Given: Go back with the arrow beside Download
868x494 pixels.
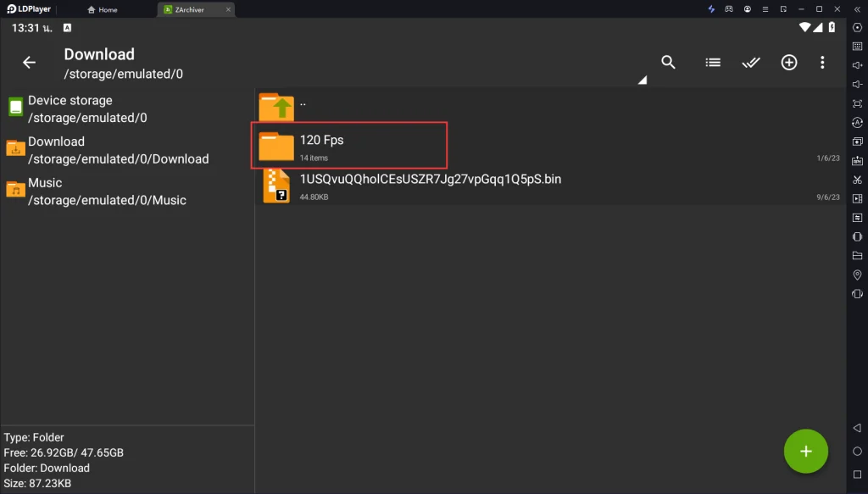Looking at the screenshot, I should (30, 63).
